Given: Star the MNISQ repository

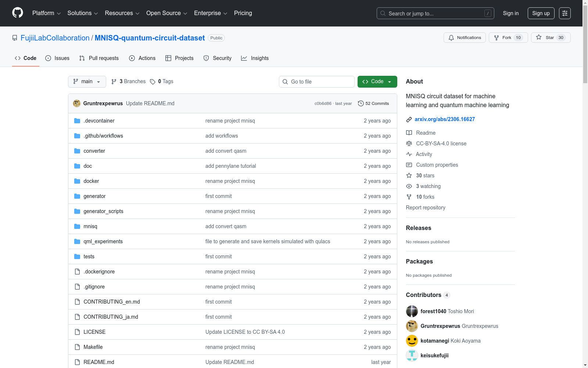Looking at the screenshot, I should [551, 38].
